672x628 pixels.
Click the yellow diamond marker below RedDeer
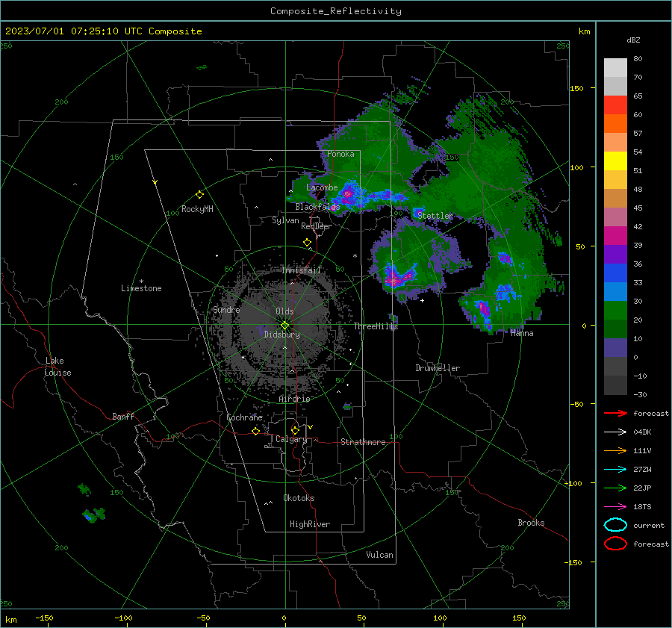click(x=307, y=243)
